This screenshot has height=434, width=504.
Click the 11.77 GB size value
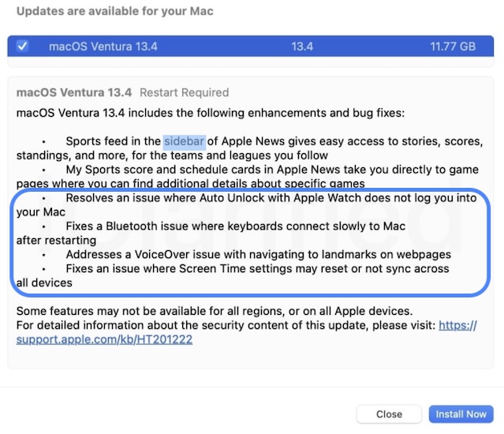(453, 47)
